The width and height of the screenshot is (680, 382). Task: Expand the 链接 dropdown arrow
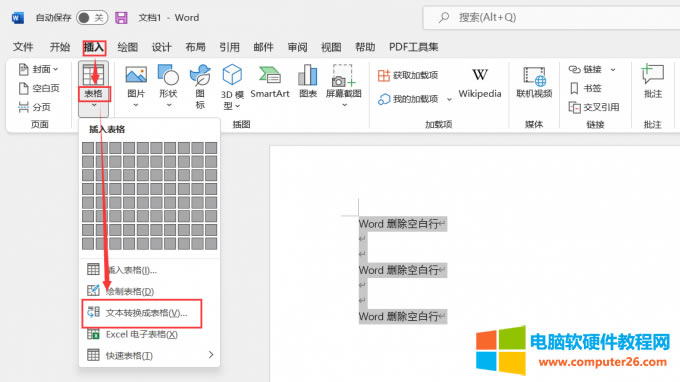(x=613, y=69)
